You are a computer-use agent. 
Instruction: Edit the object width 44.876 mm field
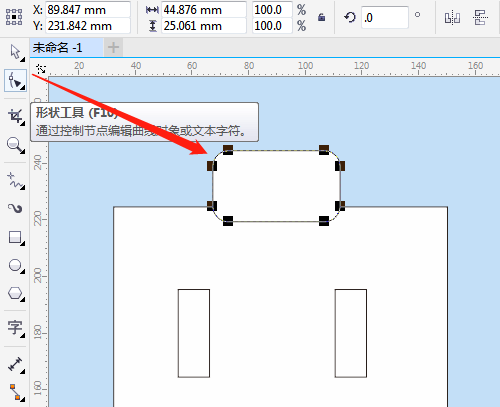(x=204, y=10)
